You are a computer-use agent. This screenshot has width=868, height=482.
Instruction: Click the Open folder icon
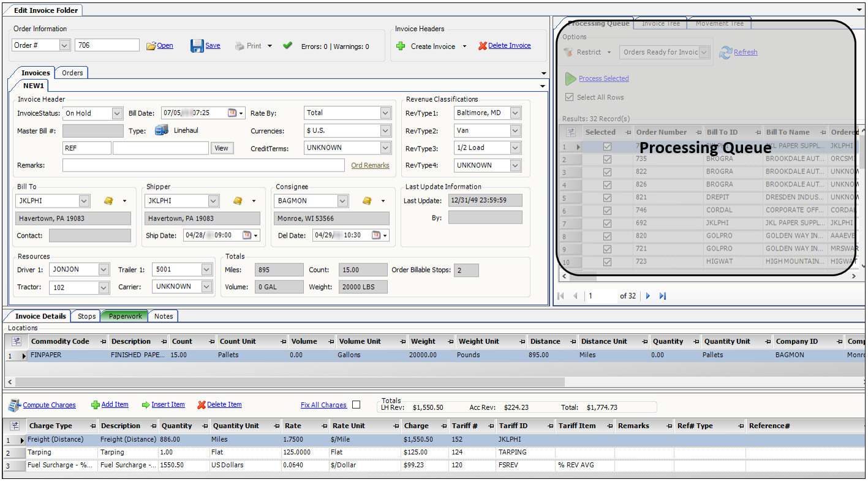click(x=151, y=46)
